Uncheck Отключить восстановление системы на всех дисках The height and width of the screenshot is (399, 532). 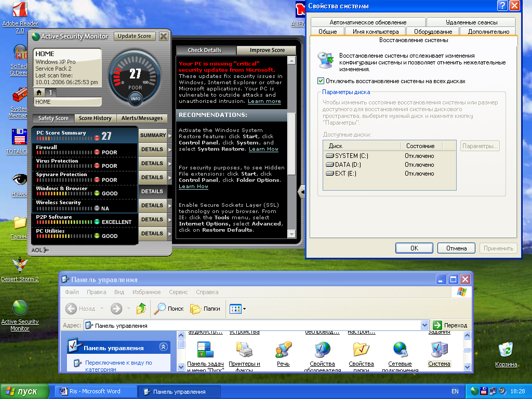click(x=321, y=81)
